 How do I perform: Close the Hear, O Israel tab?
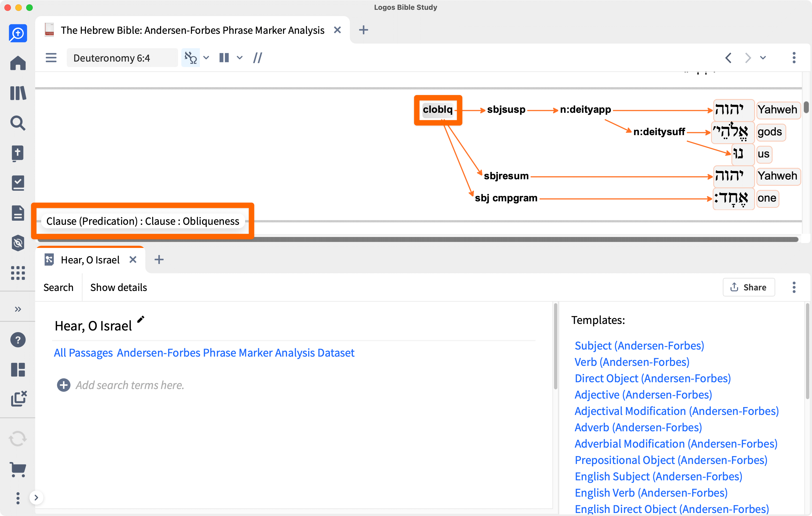(133, 260)
